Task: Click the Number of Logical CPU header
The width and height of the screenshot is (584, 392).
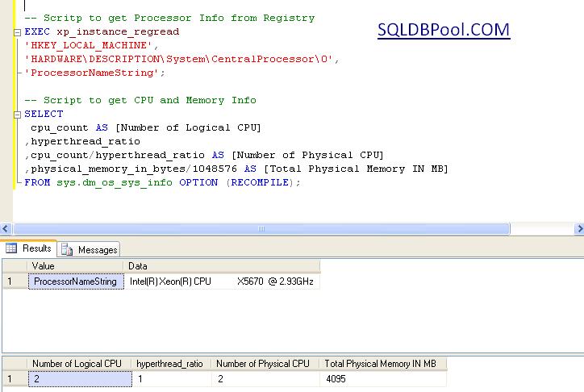Action: click(x=78, y=364)
